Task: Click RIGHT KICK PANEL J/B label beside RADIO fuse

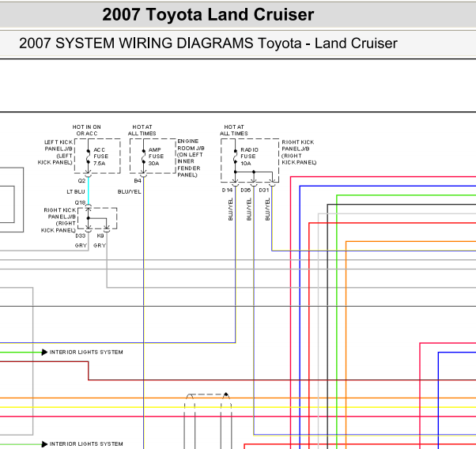Action: tap(299, 152)
